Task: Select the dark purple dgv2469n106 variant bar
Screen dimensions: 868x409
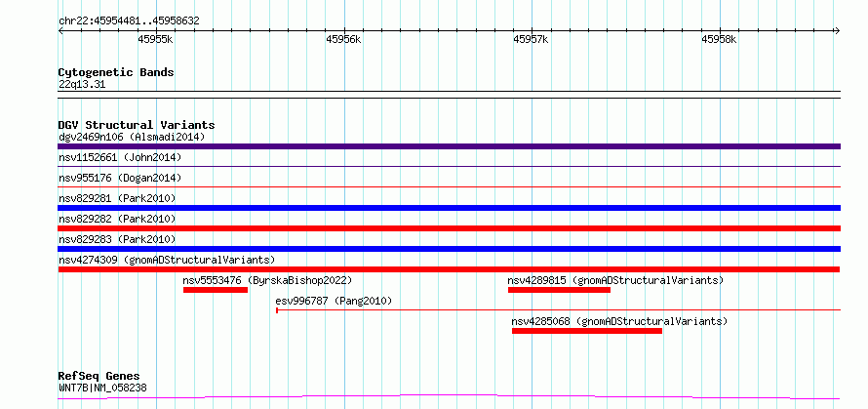Action: click(x=449, y=146)
